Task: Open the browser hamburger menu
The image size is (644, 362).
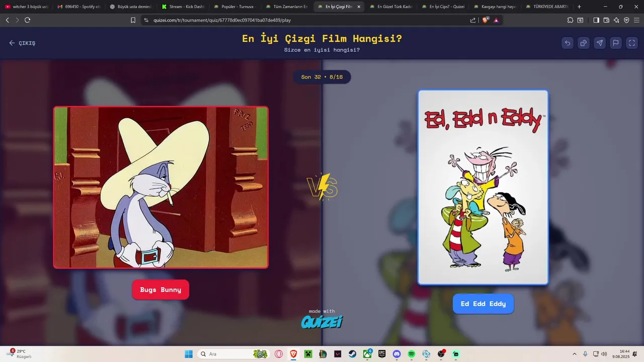Action: pyautogui.click(x=636, y=20)
